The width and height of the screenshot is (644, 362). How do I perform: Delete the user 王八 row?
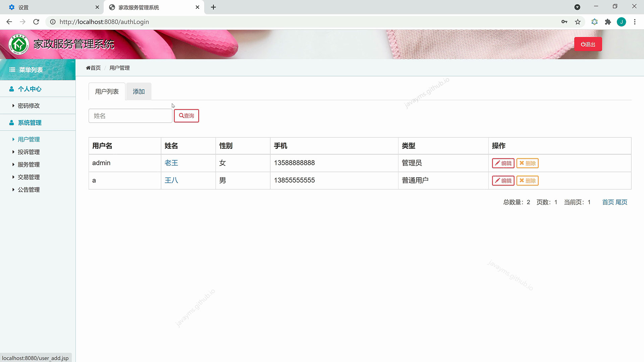527,181
